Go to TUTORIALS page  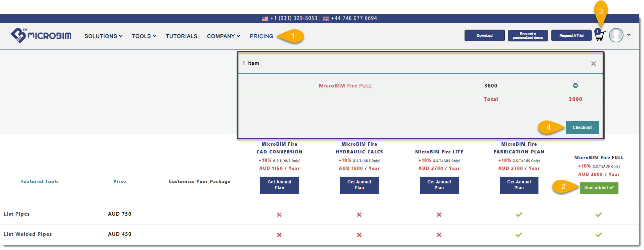pyautogui.click(x=182, y=36)
